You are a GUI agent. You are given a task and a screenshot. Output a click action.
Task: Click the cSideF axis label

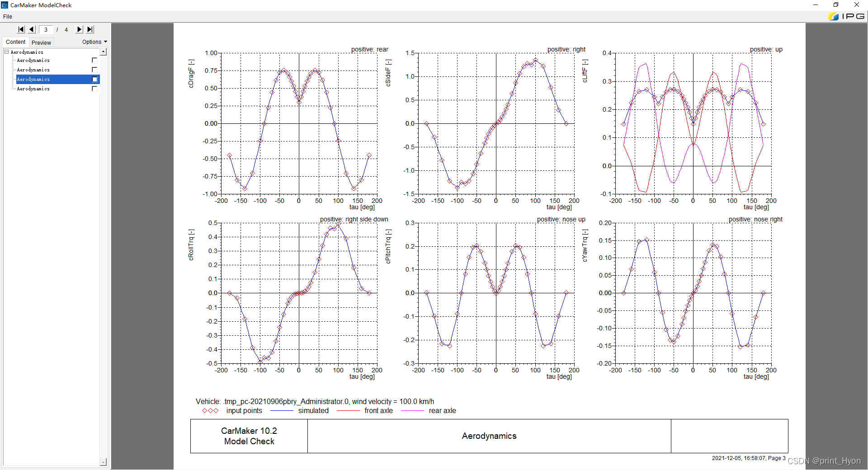[x=388, y=73]
